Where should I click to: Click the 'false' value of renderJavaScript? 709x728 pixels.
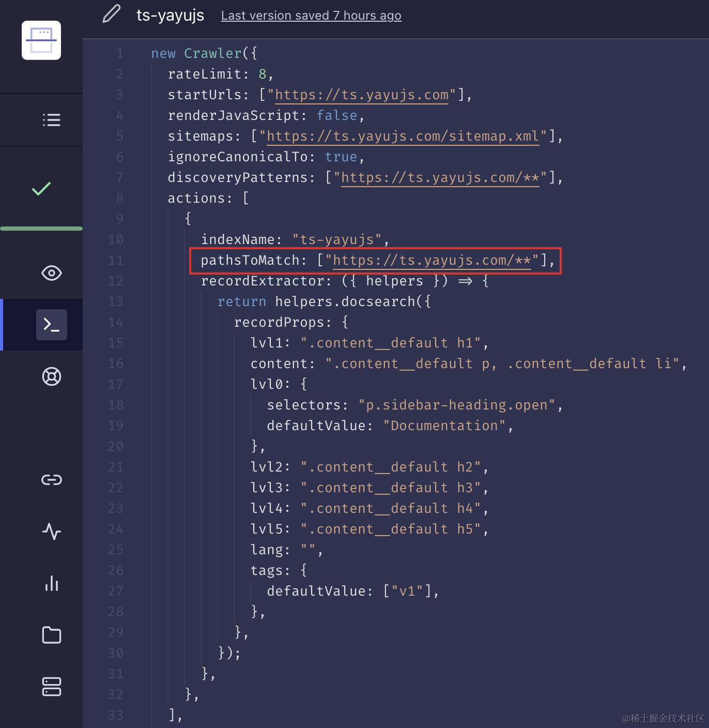click(x=337, y=115)
